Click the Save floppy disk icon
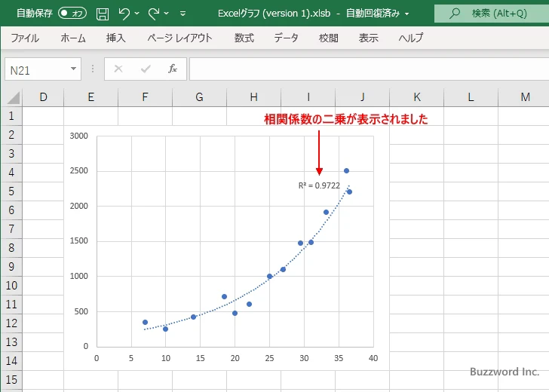The image size is (549, 392). (103, 14)
